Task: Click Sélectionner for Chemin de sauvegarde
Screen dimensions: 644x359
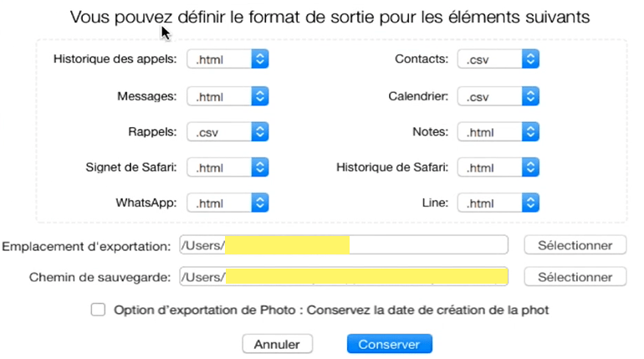Action: click(575, 277)
